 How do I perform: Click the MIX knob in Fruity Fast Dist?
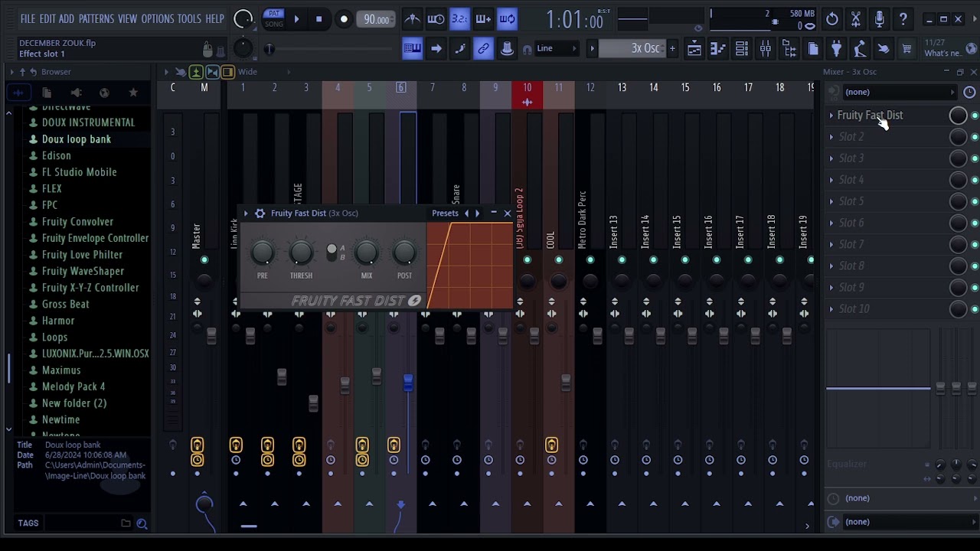367,253
